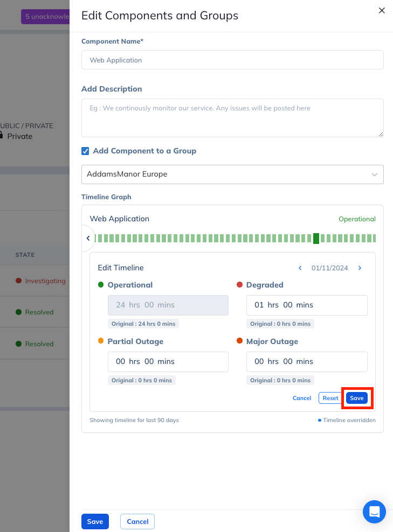Open the chat support widget
The width and height of the screenshot is (393, 532).
point(374,512)
